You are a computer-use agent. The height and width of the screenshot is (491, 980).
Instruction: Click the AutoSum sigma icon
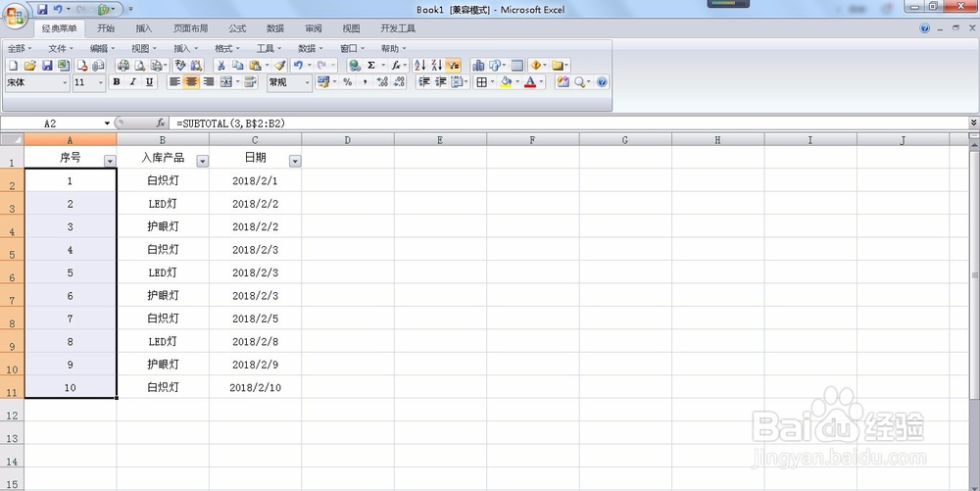coord(371,65)
